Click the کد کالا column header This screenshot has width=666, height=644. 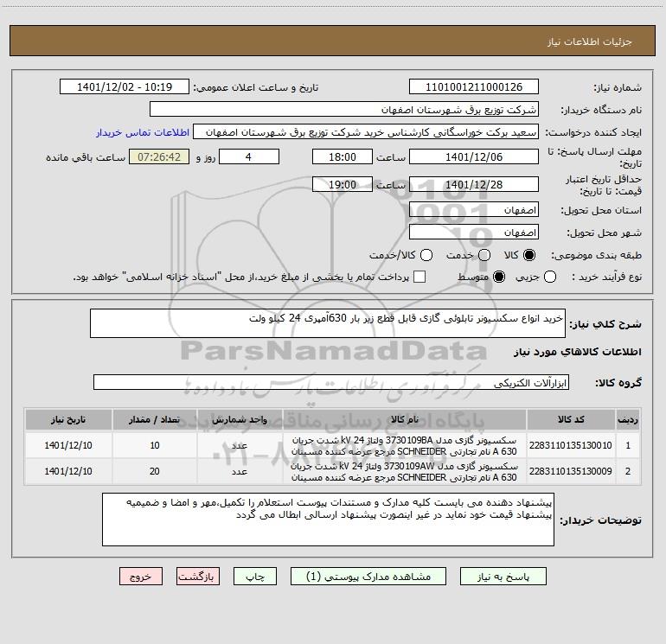[571, 419]
